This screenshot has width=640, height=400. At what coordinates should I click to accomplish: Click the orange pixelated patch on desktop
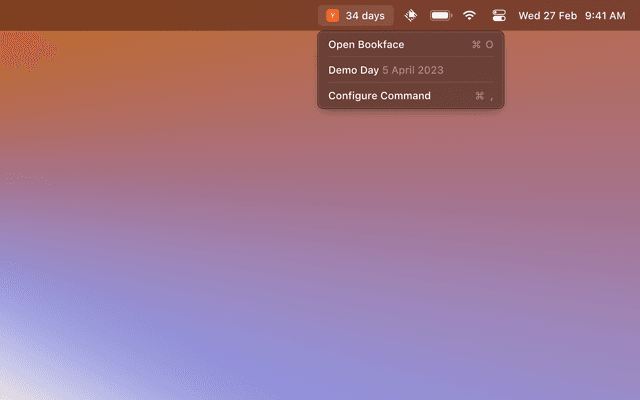pos(25,45)
